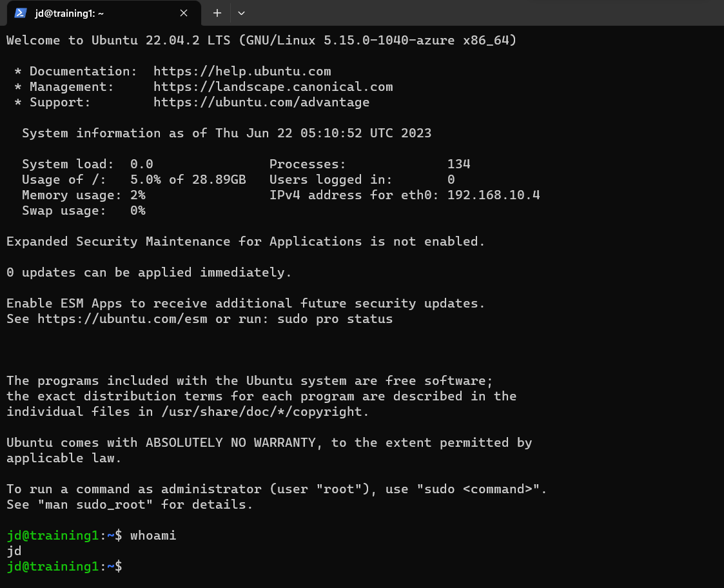Image resolution: width=724 pixels, height=588 pixels.
Task: Close the jd@training1 tab
Action: pyautogui.click(x=183, y=13)
